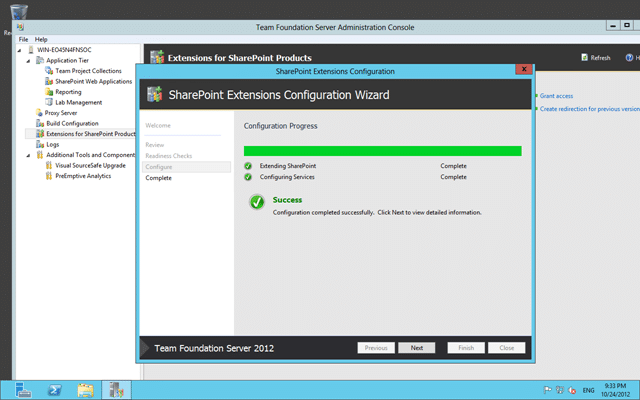The height and width of the screenshot is (400, 640).
Task: Open the File menu
Action: pos(23,39)
